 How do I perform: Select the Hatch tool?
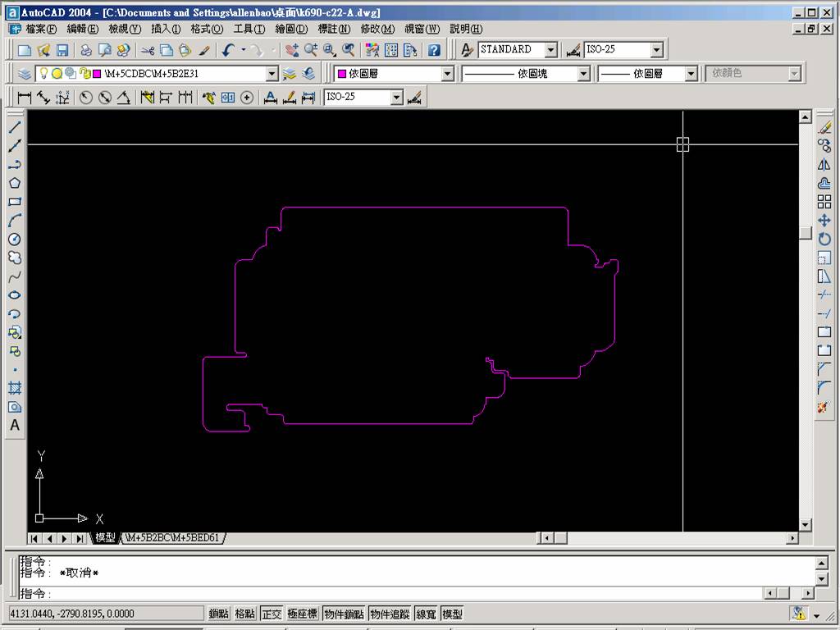[15, 388]
